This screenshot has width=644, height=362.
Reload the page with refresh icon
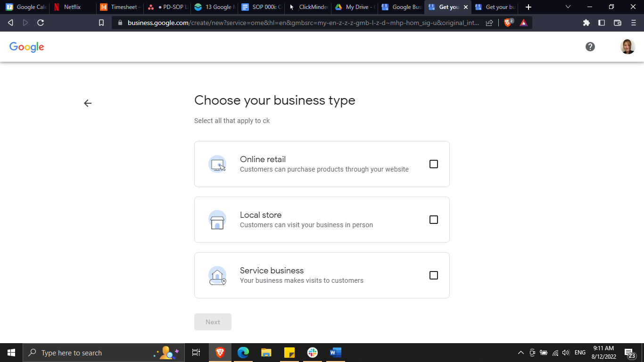41,23
